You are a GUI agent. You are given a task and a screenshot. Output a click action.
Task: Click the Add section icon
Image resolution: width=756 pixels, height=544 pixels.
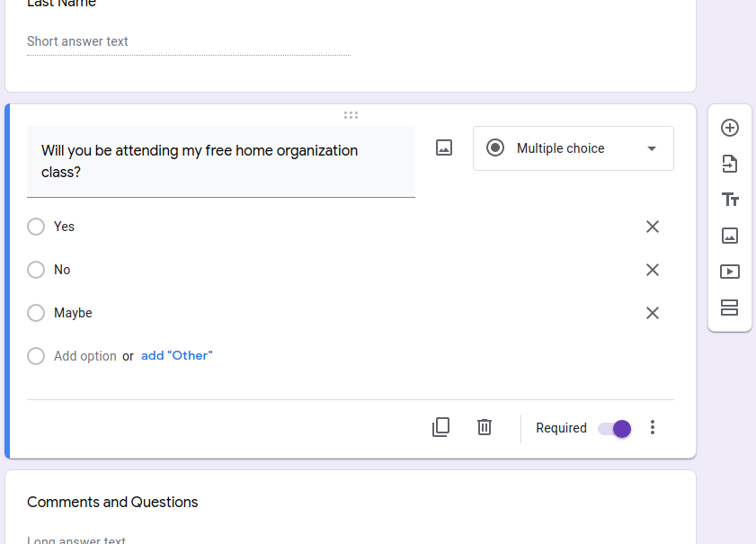click(x=730, y=308)
